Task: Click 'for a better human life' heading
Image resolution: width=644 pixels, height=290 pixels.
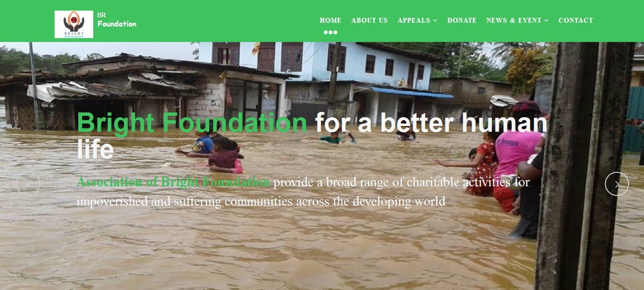Action: [x=312, y=136]
